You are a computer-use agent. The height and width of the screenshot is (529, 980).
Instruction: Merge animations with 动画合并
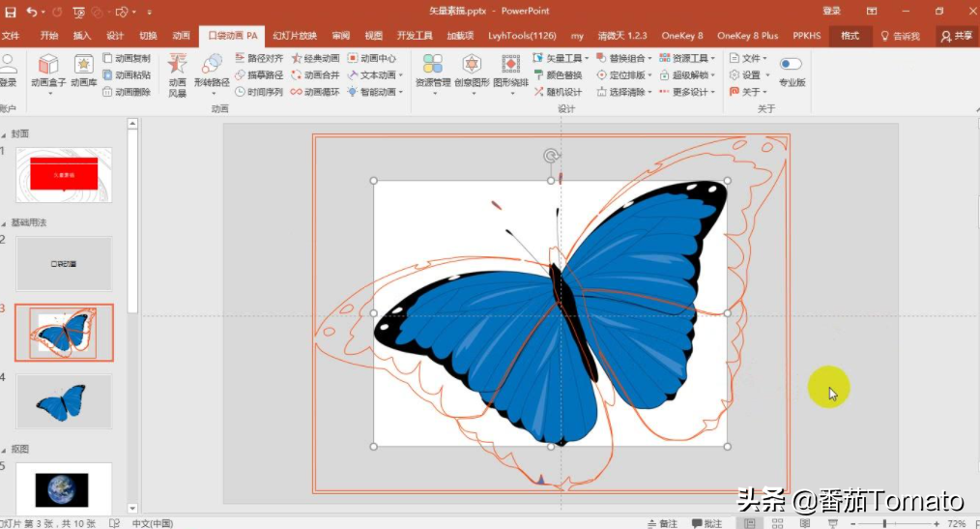pos(315,75)
